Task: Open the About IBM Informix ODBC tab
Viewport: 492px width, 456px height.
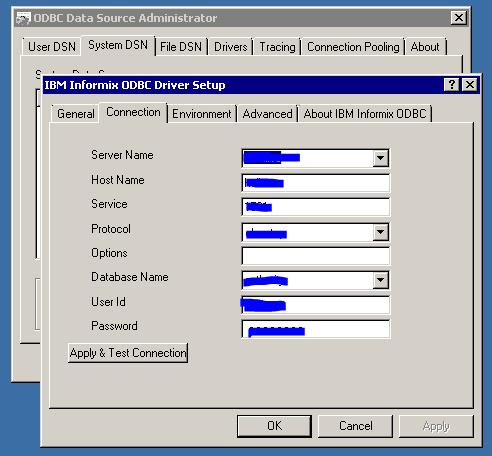Action: tap(365, 114)
